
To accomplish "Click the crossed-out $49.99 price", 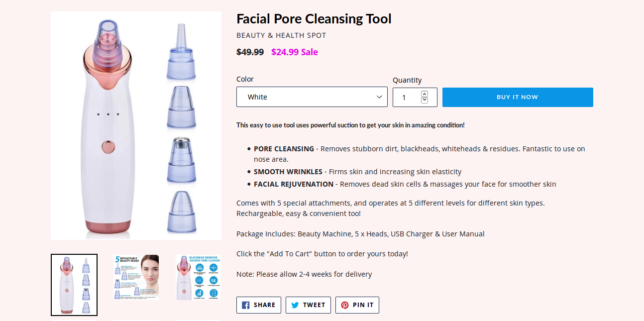I will click(250, 52).
